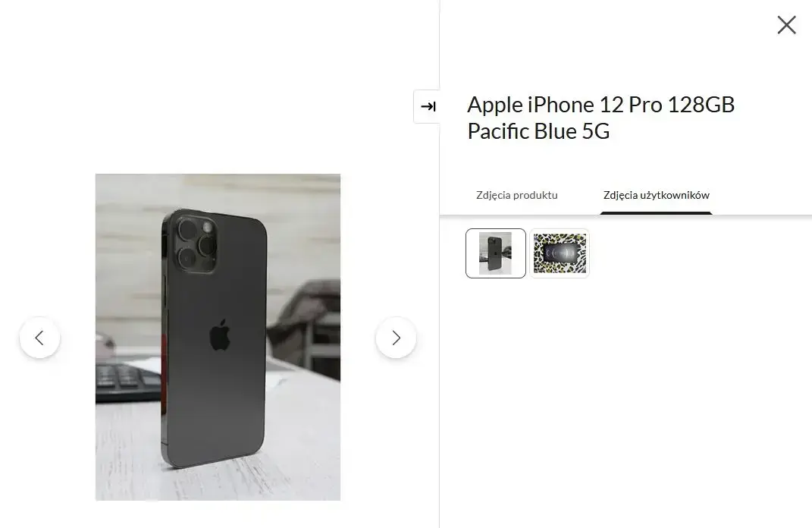Open the leopard-print background thumbnail
The height and width of the screenshot is (528, 812).
coord(560,253)
